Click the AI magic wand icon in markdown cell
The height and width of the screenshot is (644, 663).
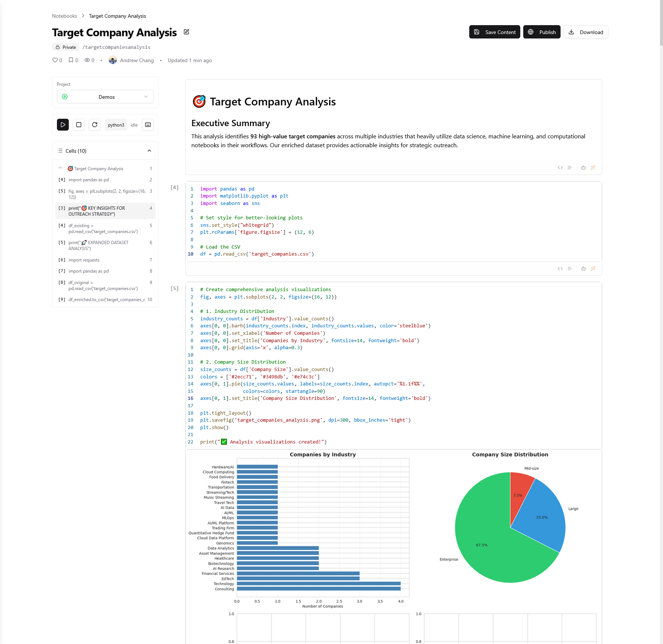(x=593, y=168)
